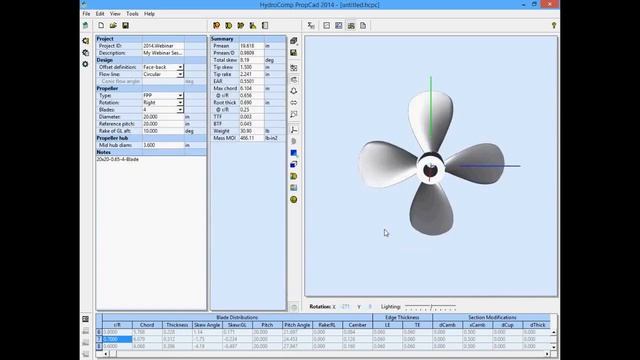Click the 3D box copy icon in the view toolbar

[293, 41]
